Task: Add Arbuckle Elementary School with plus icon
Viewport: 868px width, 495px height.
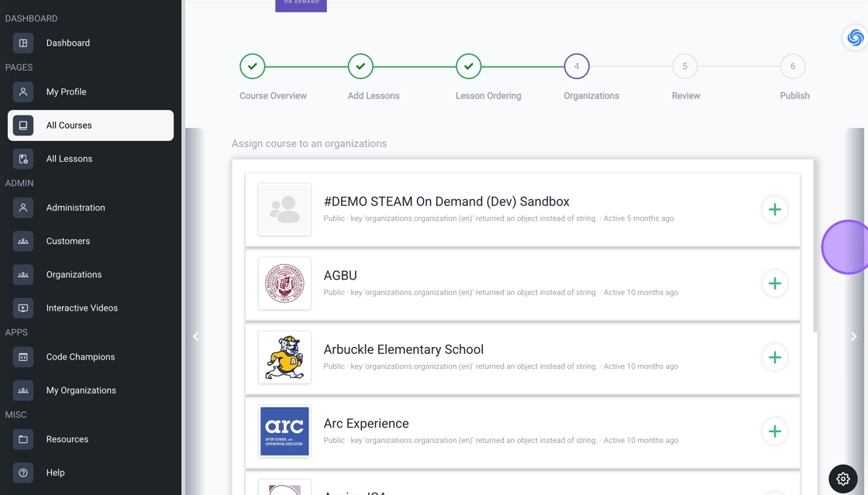Action: pyautogui.click(x=775, y=357)
